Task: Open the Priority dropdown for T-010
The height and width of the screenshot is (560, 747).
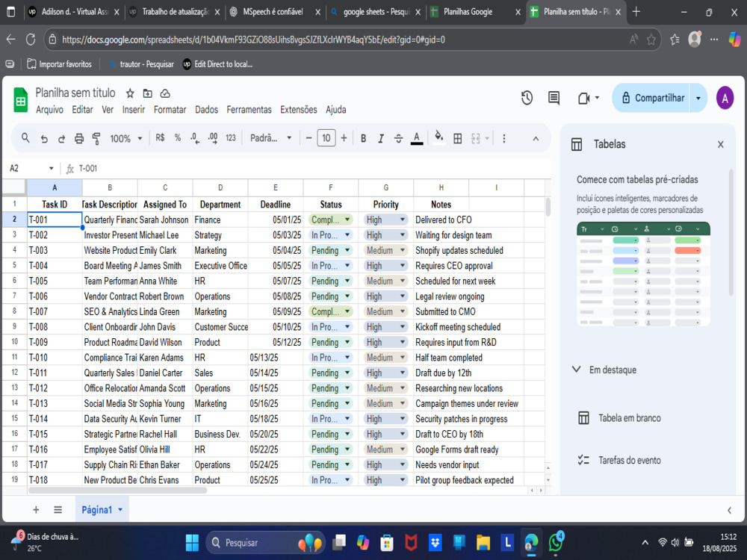Action: [x=403, y=358]
